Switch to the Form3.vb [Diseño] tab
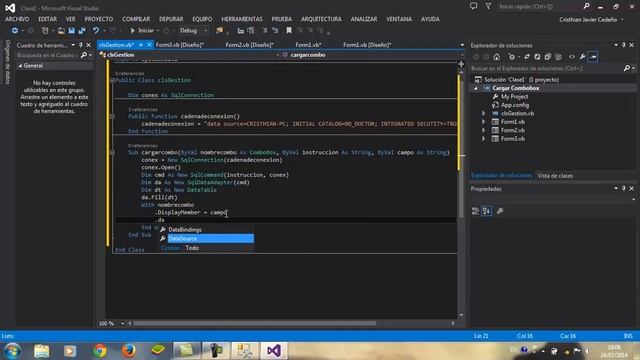Image resolution: width=640 pixels, height=360 pixels. click(180, 45)
